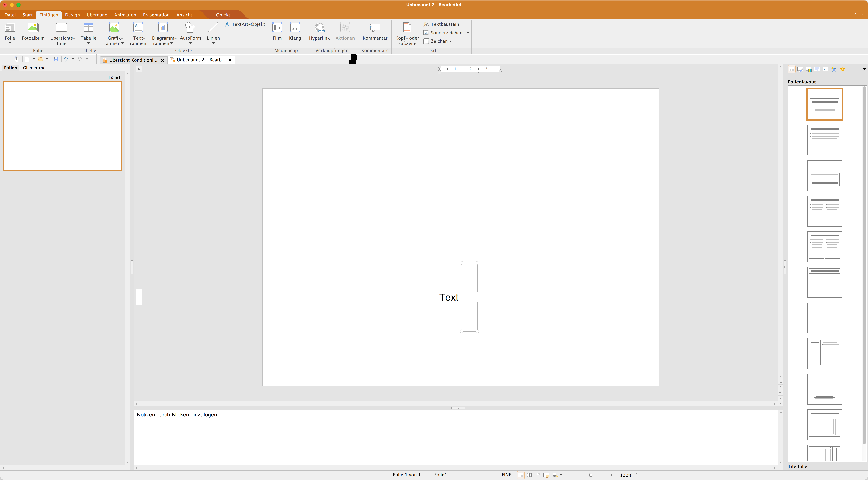This screenshot has height=480, width=868.
Task: Toggle EINF insert mode in status bar
Action: (x=506, y=475)
